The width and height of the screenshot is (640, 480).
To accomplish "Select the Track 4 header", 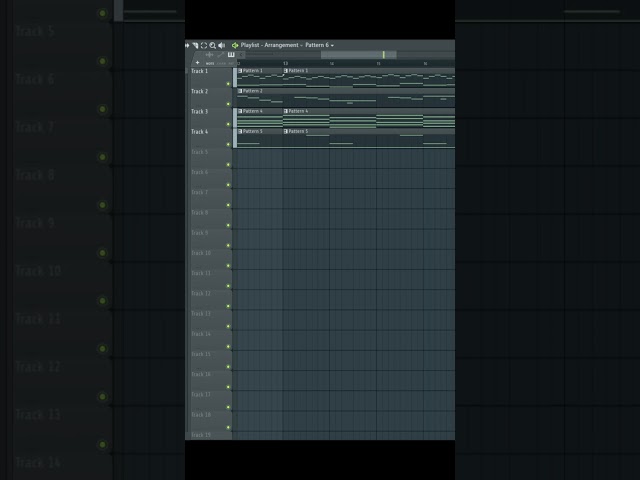I will [209, 138].
